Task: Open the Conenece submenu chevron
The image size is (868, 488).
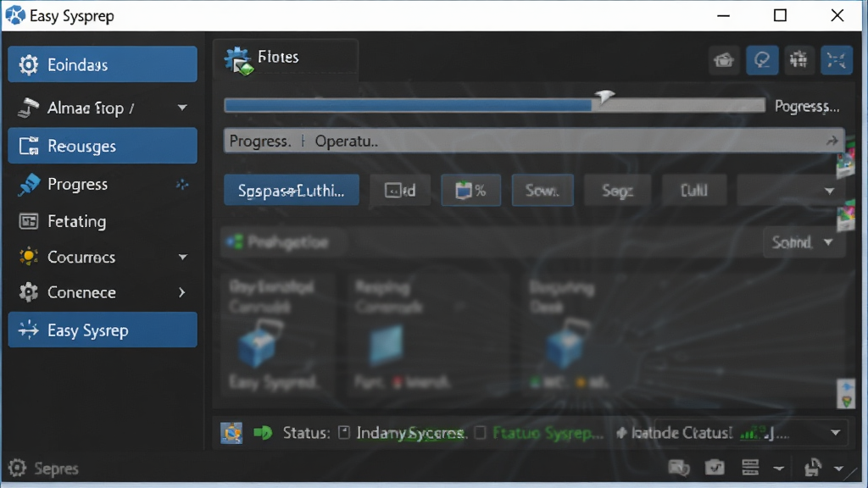Action: tap(182, 292)
